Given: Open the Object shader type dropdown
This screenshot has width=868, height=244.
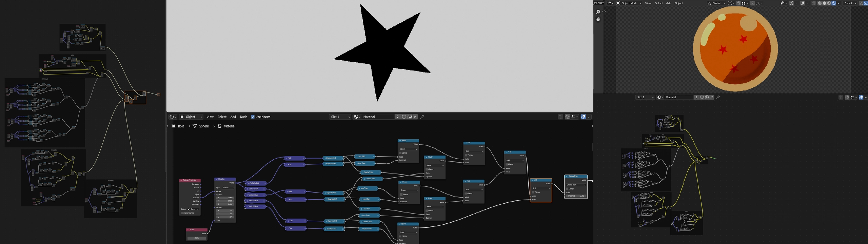Looking at the screenshot, I should pos(191,117).
